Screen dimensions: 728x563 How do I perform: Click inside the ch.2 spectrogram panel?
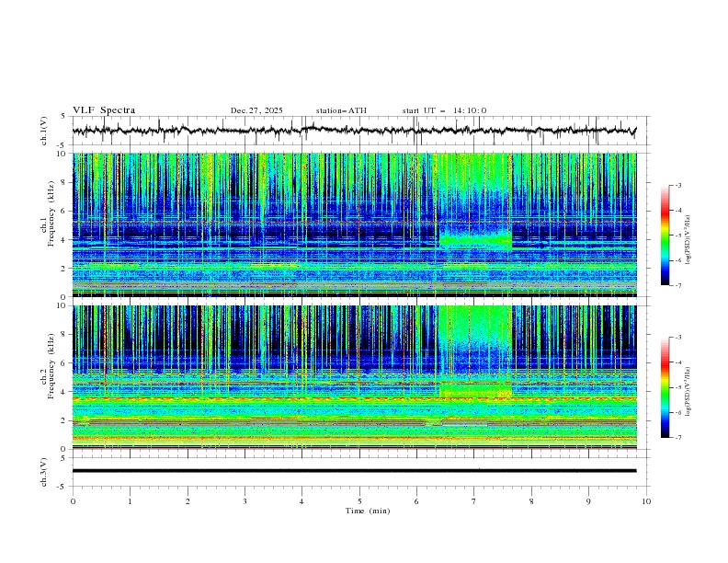(x=354, y=377)
